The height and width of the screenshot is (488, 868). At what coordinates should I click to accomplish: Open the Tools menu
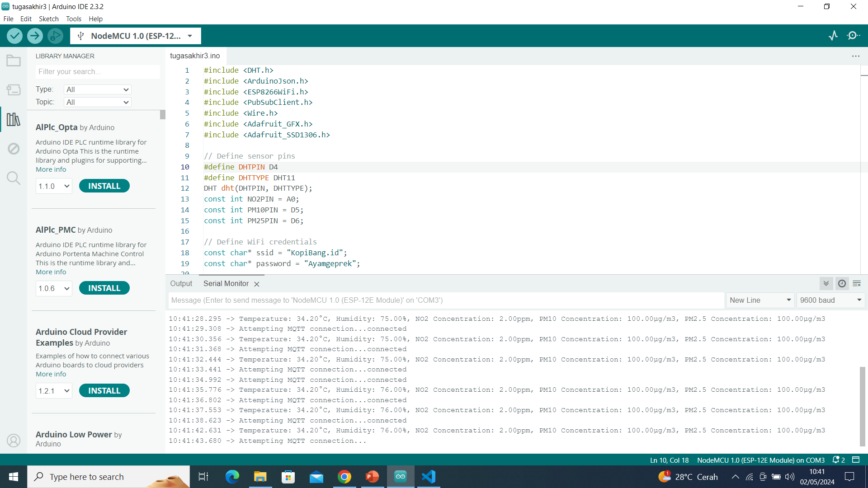point(74,19)
